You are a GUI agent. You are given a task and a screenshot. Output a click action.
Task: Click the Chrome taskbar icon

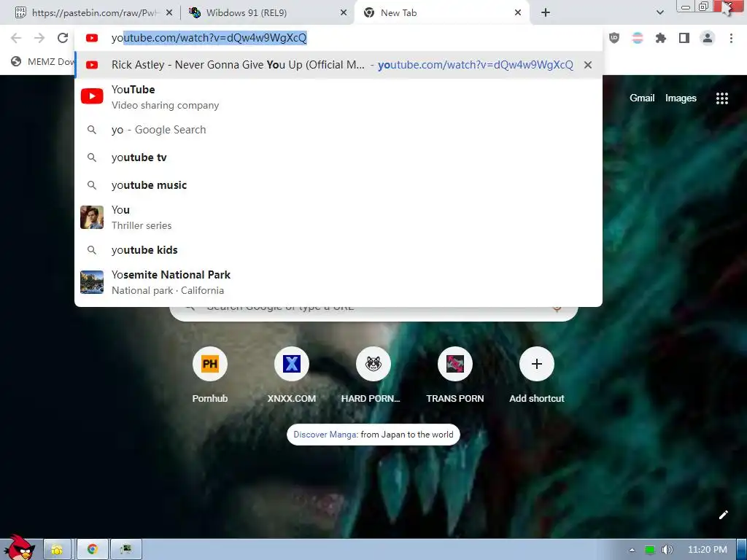click(93, 550)
